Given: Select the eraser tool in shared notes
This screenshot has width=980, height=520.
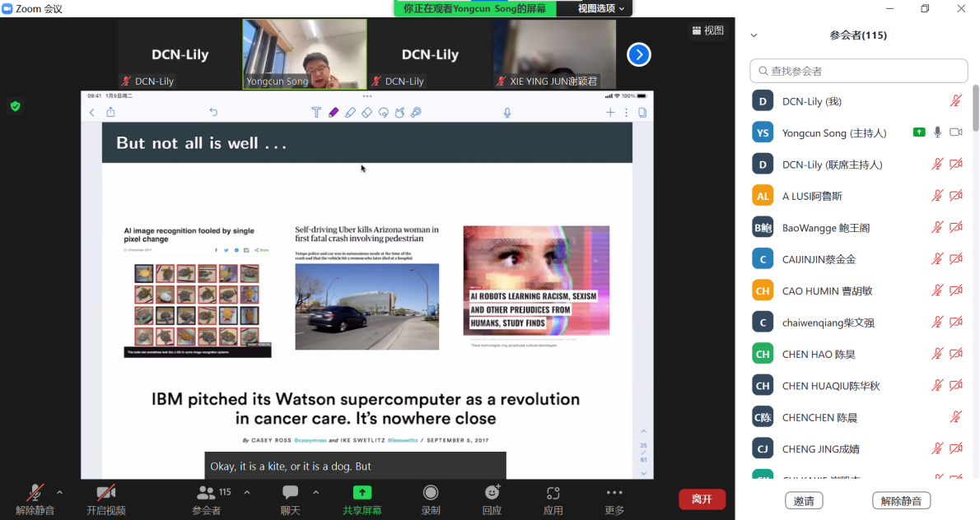Looking at the screenshot, I should [366, 113].
